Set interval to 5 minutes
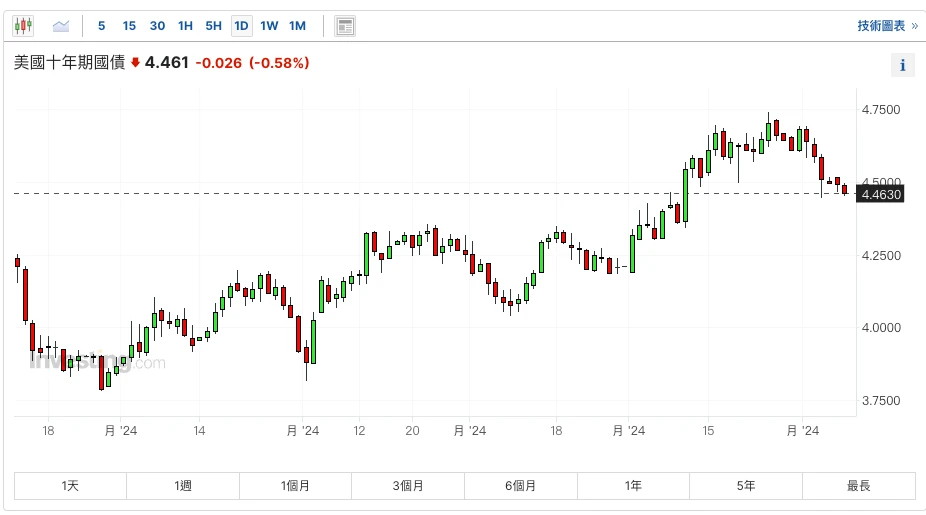Viewport: 926px width, 515px height. tap(101, 26)
